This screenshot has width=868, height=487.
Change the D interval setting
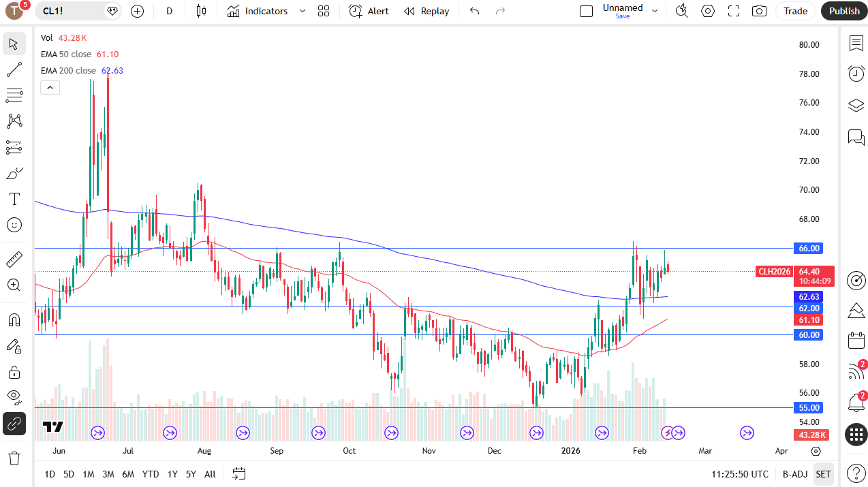(x=170, y=11)
